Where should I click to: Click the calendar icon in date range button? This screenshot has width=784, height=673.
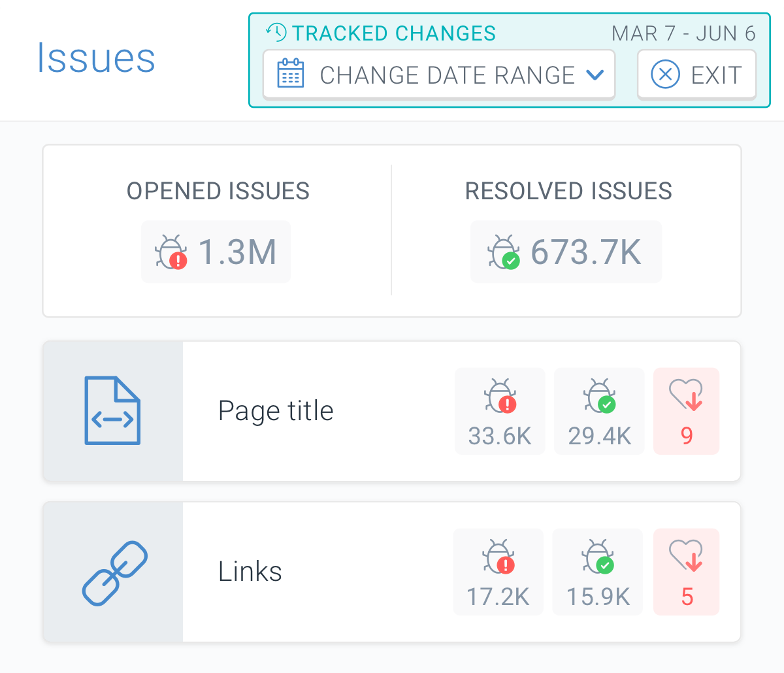pos(291,73)
